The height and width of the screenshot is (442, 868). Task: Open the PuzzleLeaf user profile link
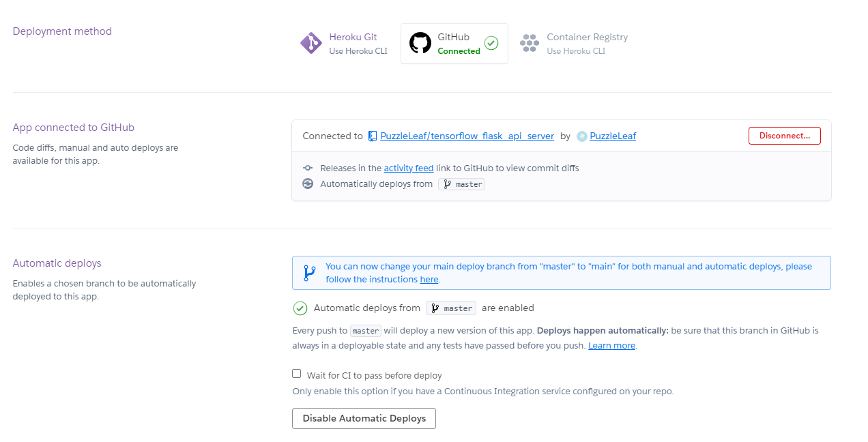(x=613, y=136)
